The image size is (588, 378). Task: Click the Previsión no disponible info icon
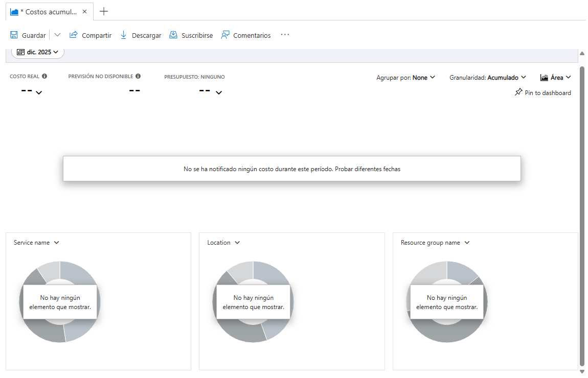[x=138, y=76]
